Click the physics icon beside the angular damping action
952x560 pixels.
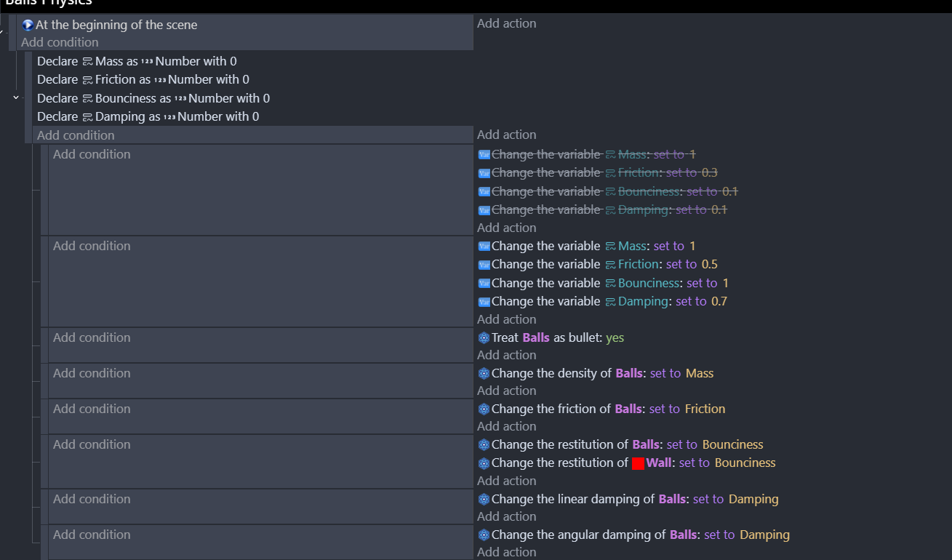click(484, 535)
